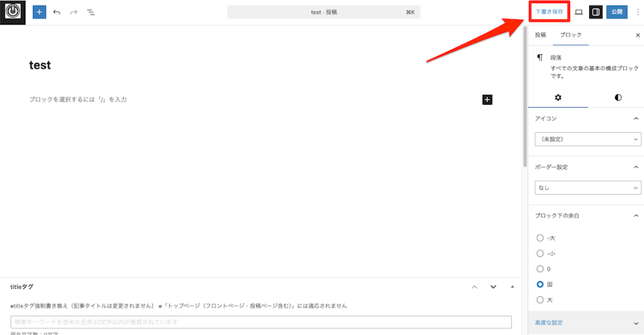Click the site logo view-posts icon
The height and width of the screenshot is (335, 644).
(13, 12)
